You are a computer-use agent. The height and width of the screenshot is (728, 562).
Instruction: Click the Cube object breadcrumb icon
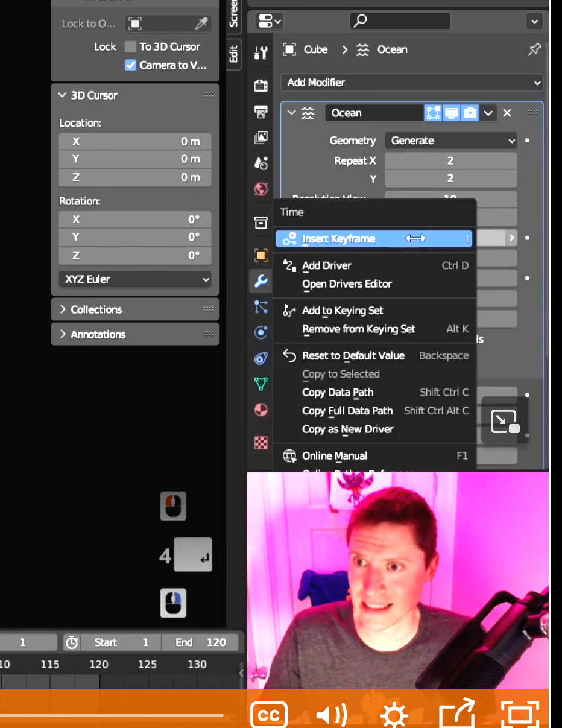289,49
